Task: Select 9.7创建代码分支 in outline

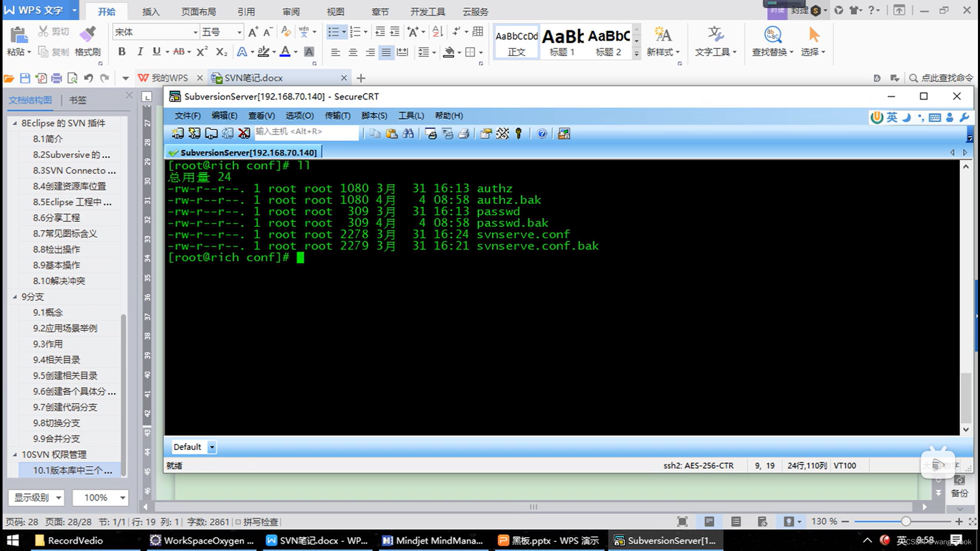Action: pos(65,407)
